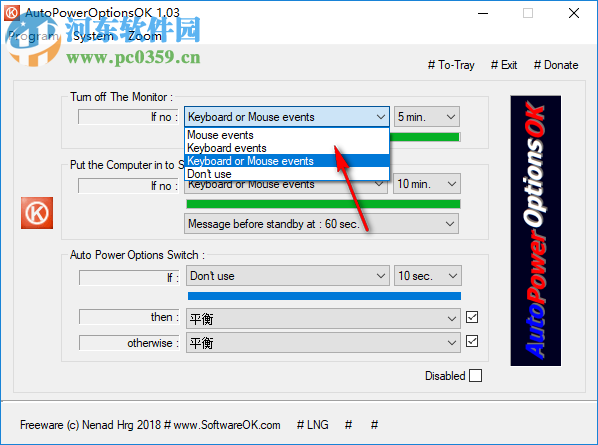Click the # To-Tray button
Image resolution: width=598 pixels, height=445 pixels.
[451, 65]
